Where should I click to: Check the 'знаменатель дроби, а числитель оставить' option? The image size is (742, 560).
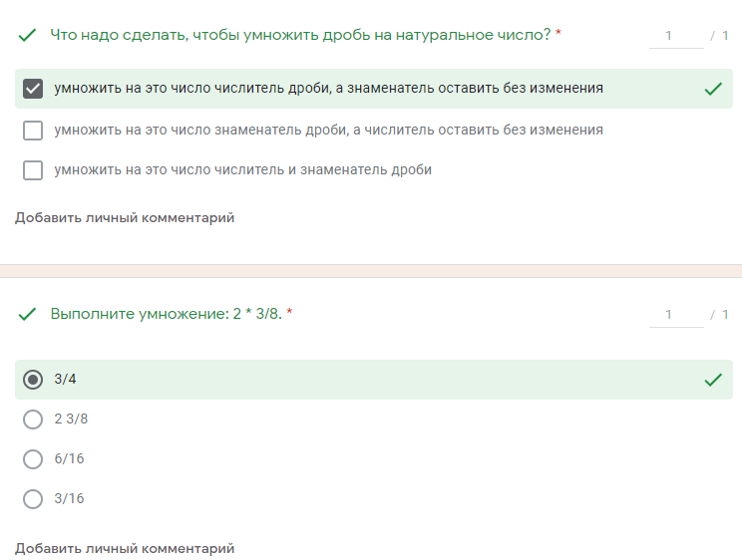pyautogui.click(x=33, y=130)
